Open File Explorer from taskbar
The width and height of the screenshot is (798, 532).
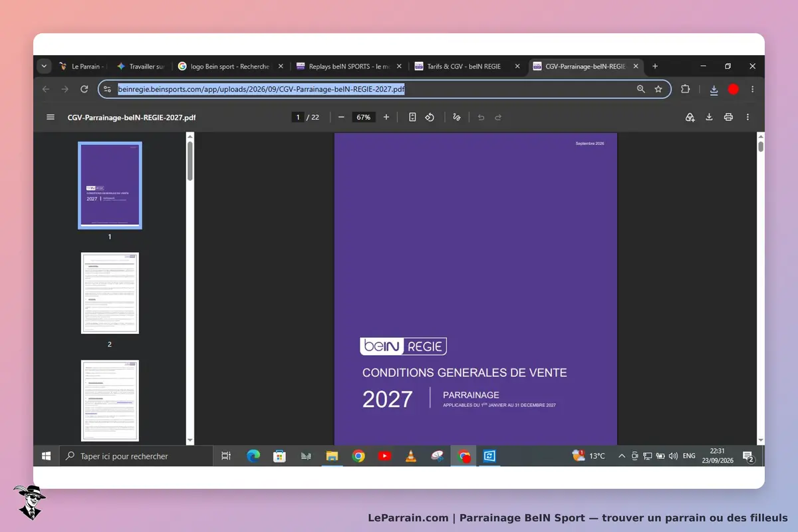tap(332, 456)
